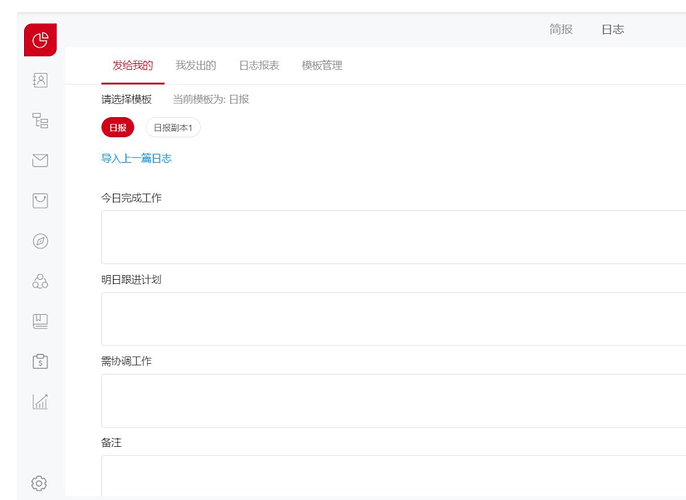Open the mail envelope icon in sidebar
The height and width of the screenshot is (500, 686).
pyautogui.click(x=40, y=160)
